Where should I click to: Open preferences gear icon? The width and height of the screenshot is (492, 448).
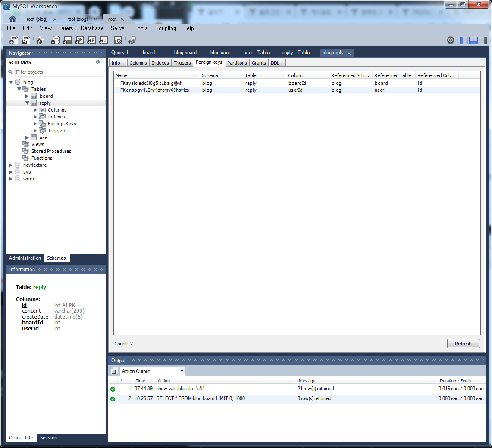point(451,40)
